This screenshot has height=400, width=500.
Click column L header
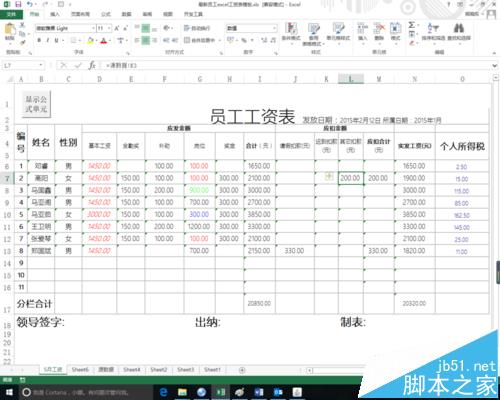(x=351, y=79)
